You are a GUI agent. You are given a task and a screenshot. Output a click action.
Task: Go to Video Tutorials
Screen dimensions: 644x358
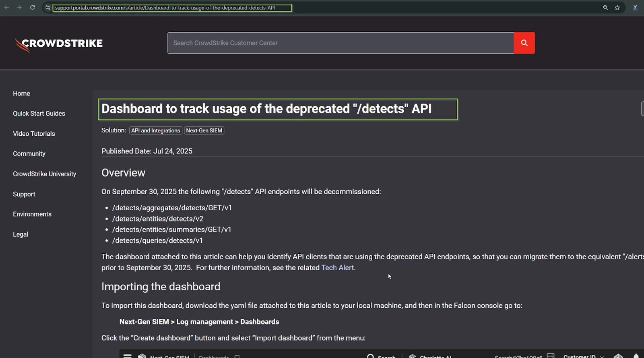(34, 134)
